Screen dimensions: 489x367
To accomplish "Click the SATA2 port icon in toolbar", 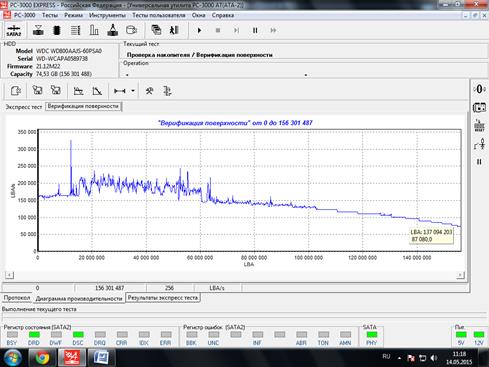I will click(x=14, y=30).
